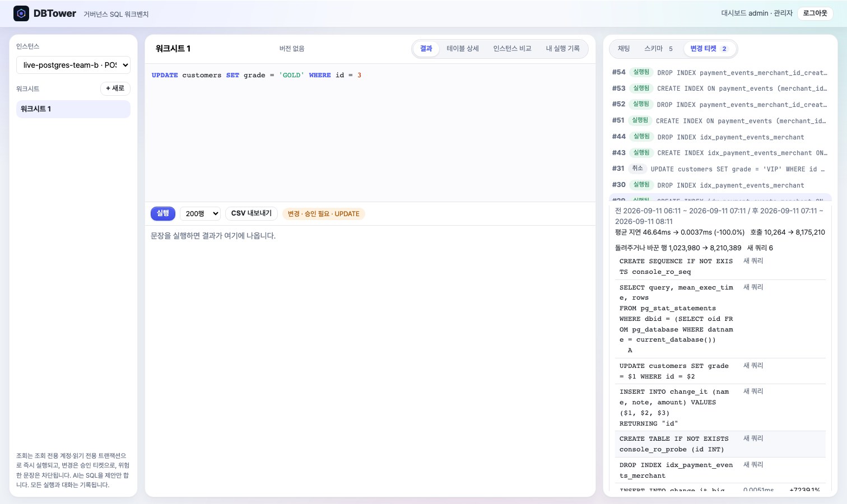The width and height of the screenshot is (847, 504).
Task: Switch to the 결과 tab
Action: point(426,49)
